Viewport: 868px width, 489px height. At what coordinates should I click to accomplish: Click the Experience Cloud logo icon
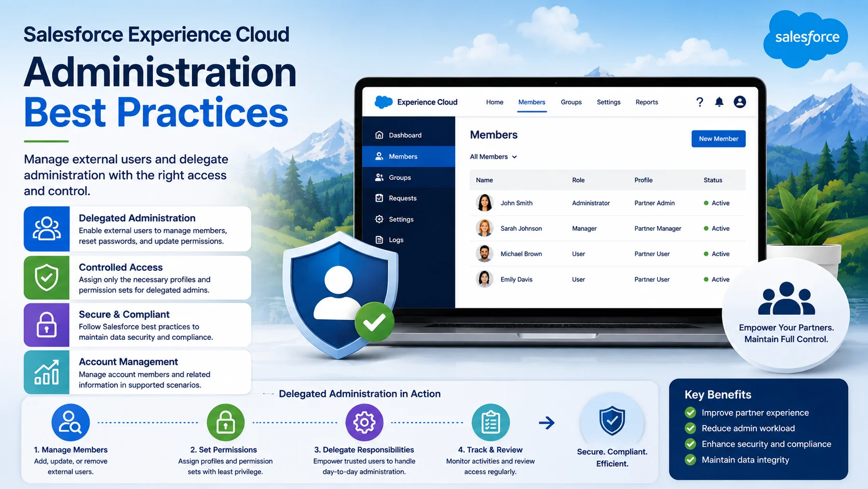384,102
